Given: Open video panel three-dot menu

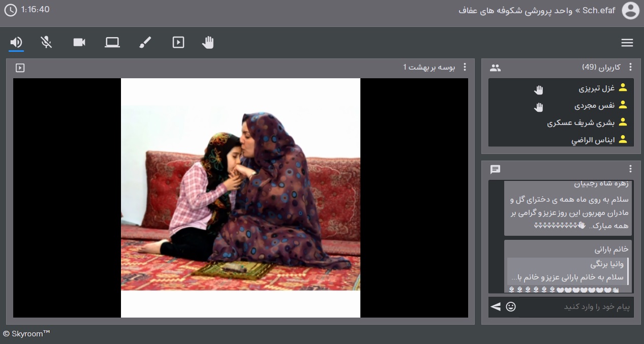Looking at the screenshot, I should 465,67.
